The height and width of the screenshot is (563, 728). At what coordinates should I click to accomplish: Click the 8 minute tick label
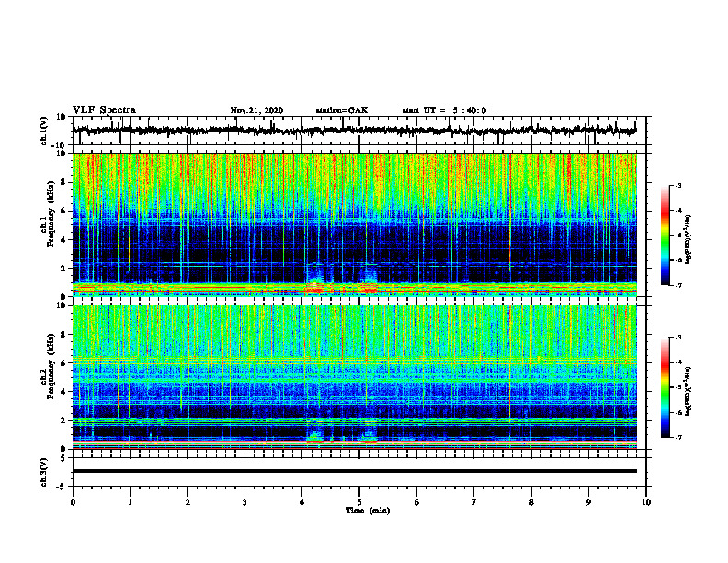coord(531,502)
